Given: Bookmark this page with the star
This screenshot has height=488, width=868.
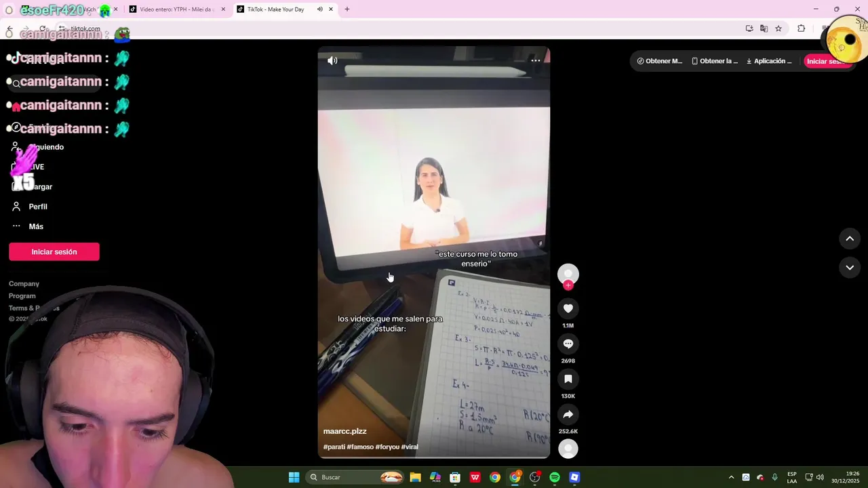Looking at the screenshot, I should pyautogui.click(x=778, y=28).
